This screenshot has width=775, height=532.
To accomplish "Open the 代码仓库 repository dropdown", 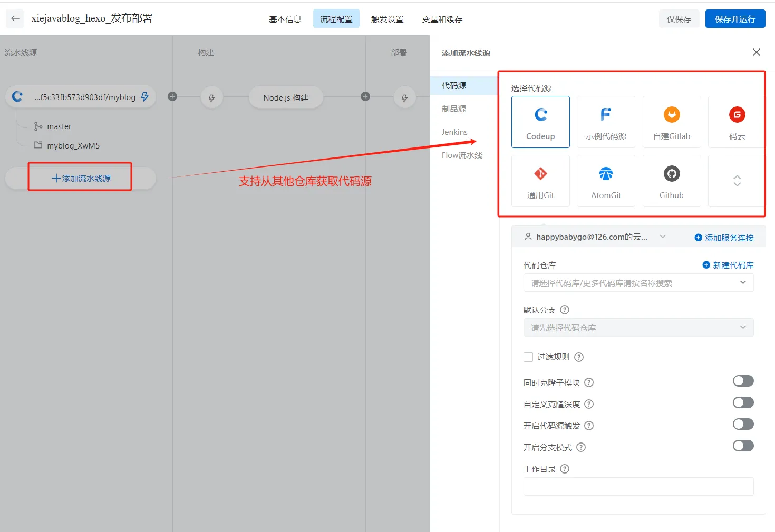I will pyautogui.click(x=638, y=283).
